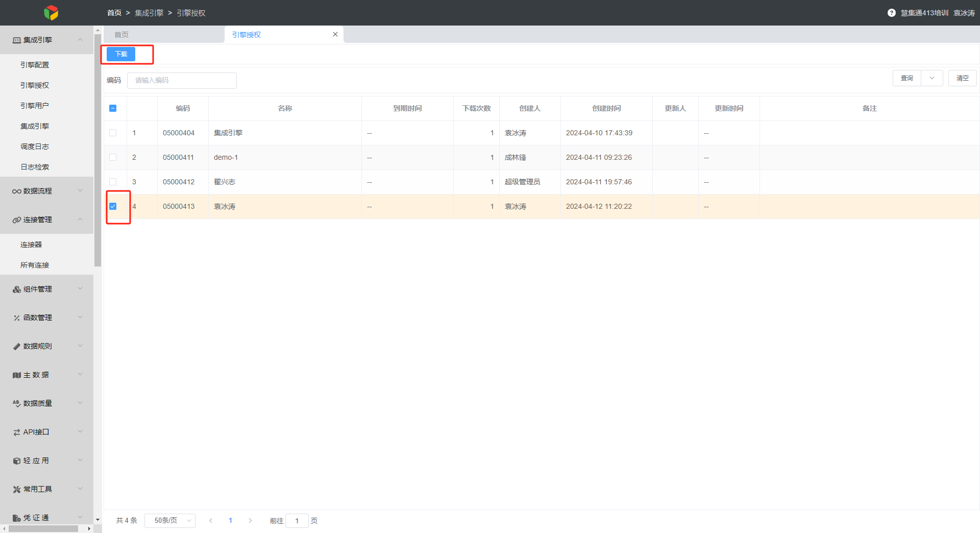
Task: Open 所有连接 in sidebar
Action: (x=35, y=265)
